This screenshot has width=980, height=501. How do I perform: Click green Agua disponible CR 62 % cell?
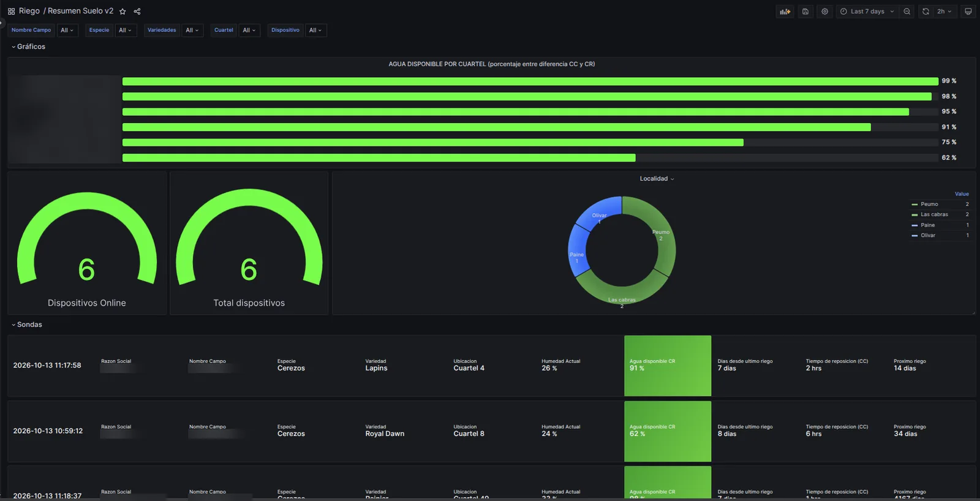668,431
